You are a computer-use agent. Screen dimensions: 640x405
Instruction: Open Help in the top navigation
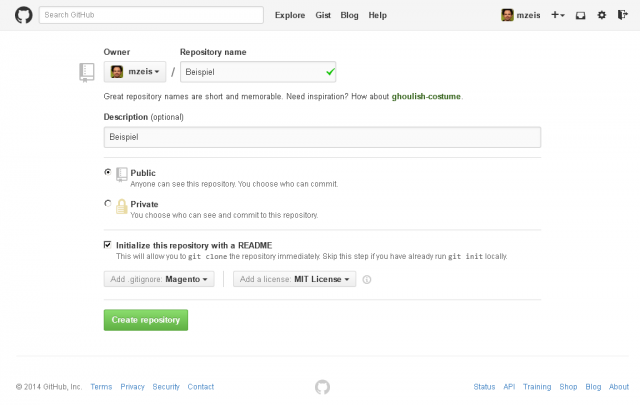pos(378,15)
